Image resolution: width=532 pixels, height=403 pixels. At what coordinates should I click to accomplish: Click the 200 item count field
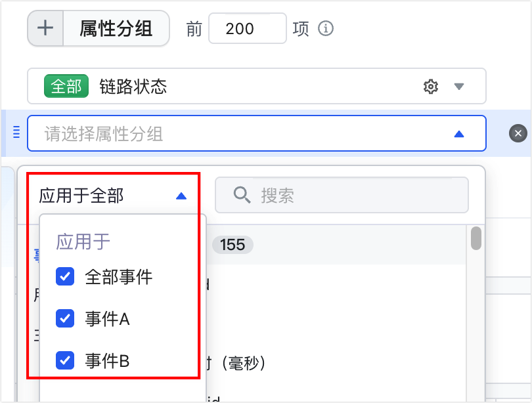tap(248, 28)
